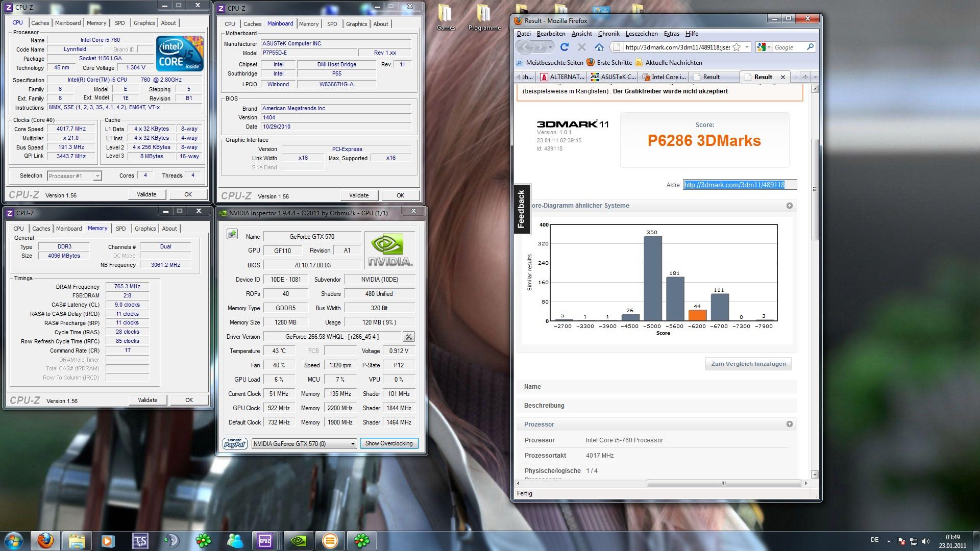The image size is (980, 551).
Task: Switch to the ASUSTeK C... browser tab
Action: [x=613, y=77]
